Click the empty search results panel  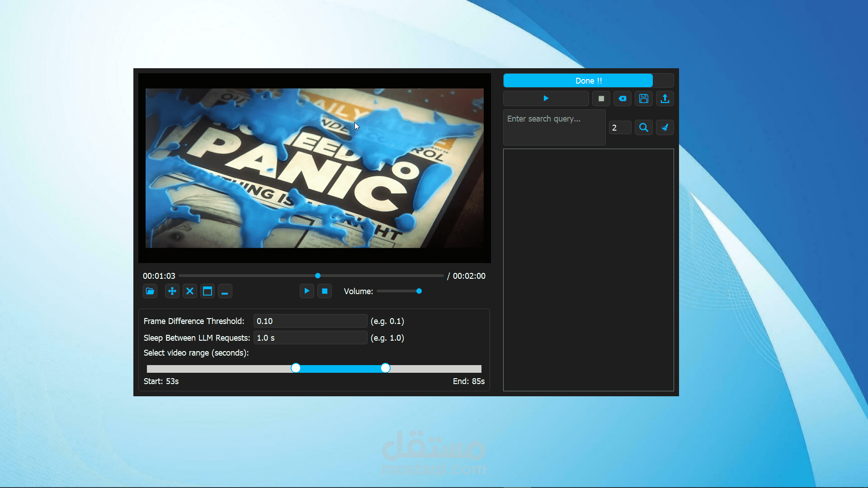click(589, 270)
